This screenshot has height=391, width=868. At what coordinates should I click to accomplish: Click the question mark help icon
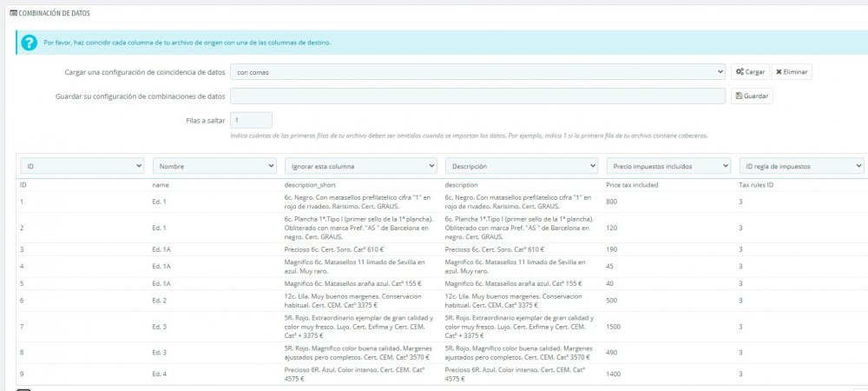point(29,43)
